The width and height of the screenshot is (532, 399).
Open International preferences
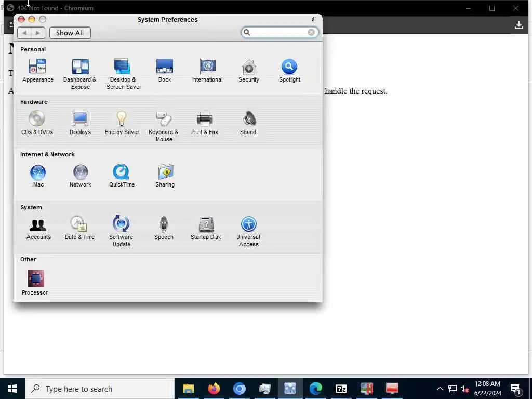[x=207, y=70]
